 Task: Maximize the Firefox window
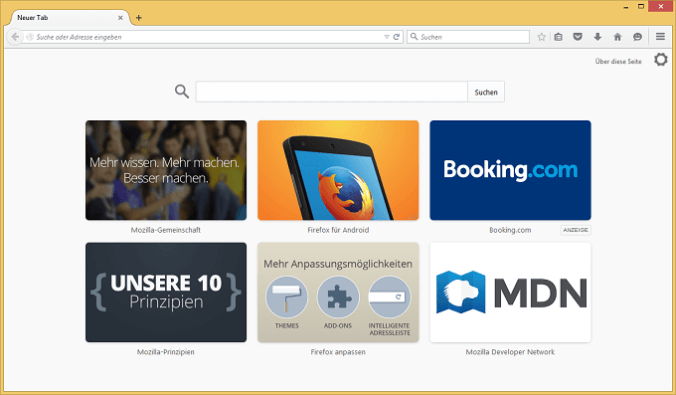(x=641, y=6)
